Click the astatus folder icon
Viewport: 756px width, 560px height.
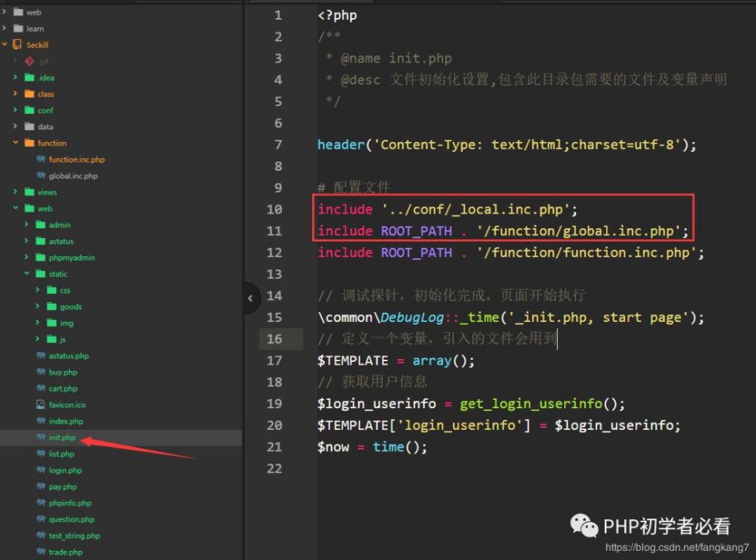pyautogui.click(x=41, y=241)
